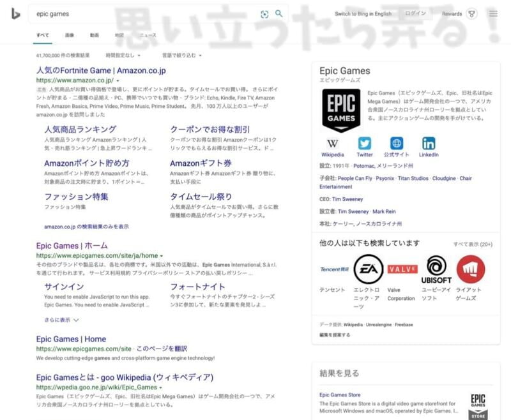
Task: Click Potomac, メリーランド州 link
Action: pos(383,166)
